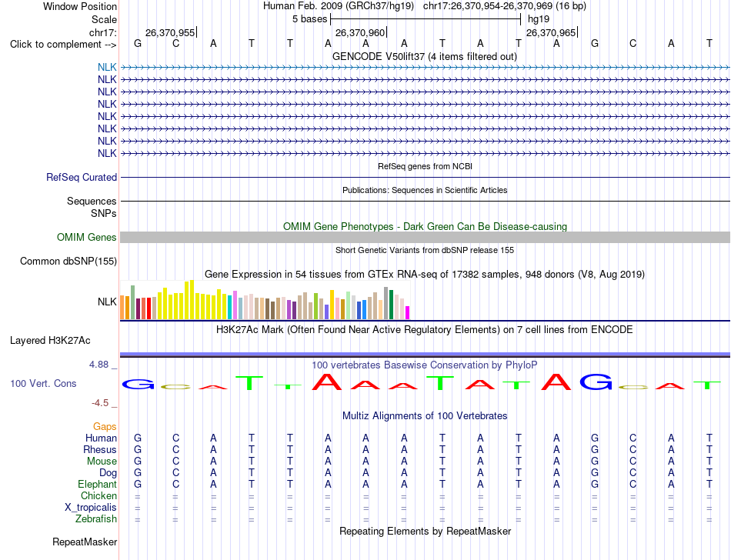Click 'Short Genetic Variants from dbSNP release 155'

point(425,250)
